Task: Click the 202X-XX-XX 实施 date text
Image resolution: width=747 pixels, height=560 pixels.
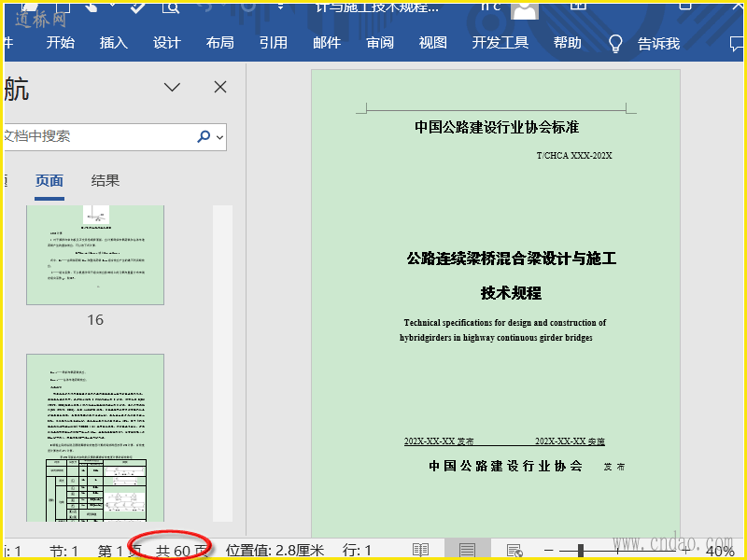Action: point(570,441)
